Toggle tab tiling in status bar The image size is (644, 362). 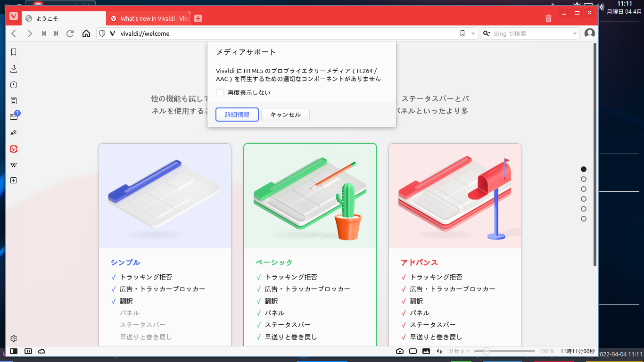28,351
